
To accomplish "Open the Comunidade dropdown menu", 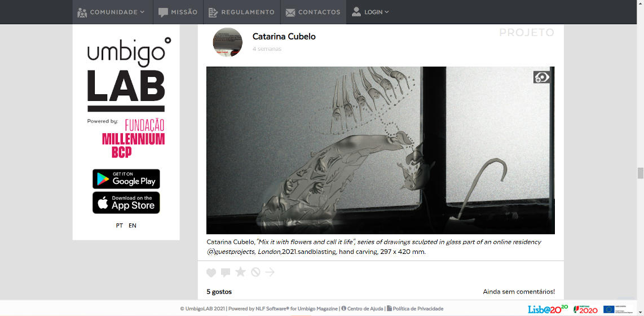I will click(112, 12).
